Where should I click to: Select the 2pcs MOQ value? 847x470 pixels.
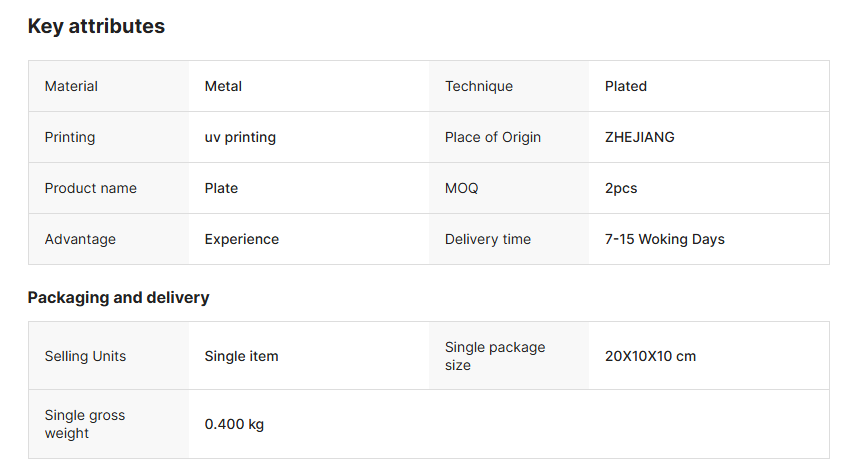[621, 189]
